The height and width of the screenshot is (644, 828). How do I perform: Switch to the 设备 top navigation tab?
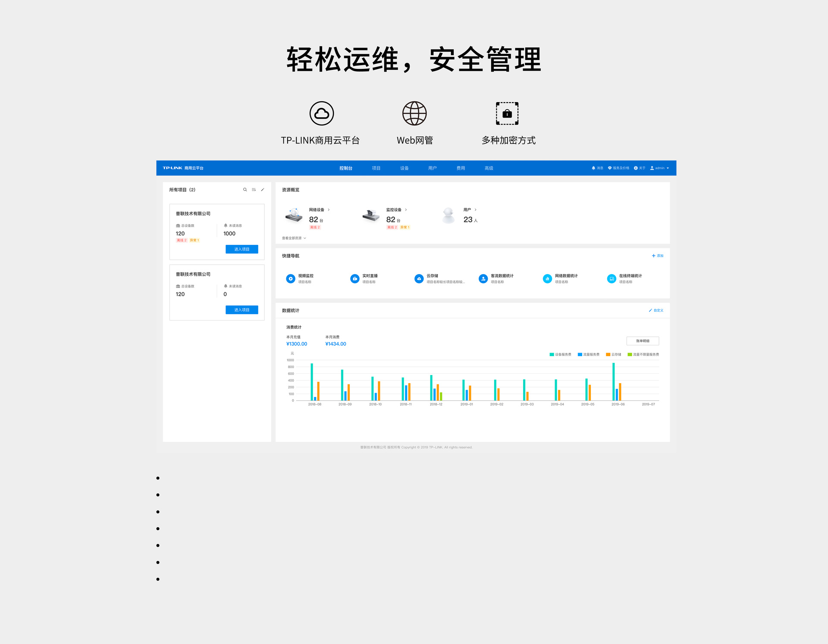click(404, 168)
